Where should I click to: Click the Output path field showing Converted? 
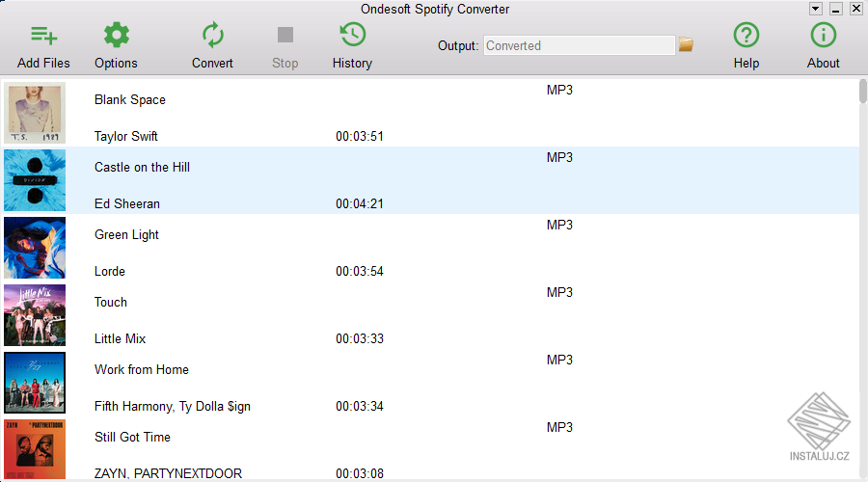pyautogui.click(x=579, y=45)
